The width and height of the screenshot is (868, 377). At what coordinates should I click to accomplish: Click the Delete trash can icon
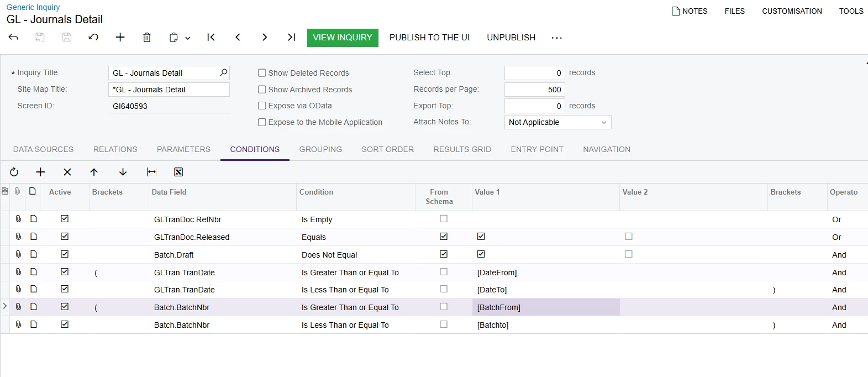click(x=146, y=38)
